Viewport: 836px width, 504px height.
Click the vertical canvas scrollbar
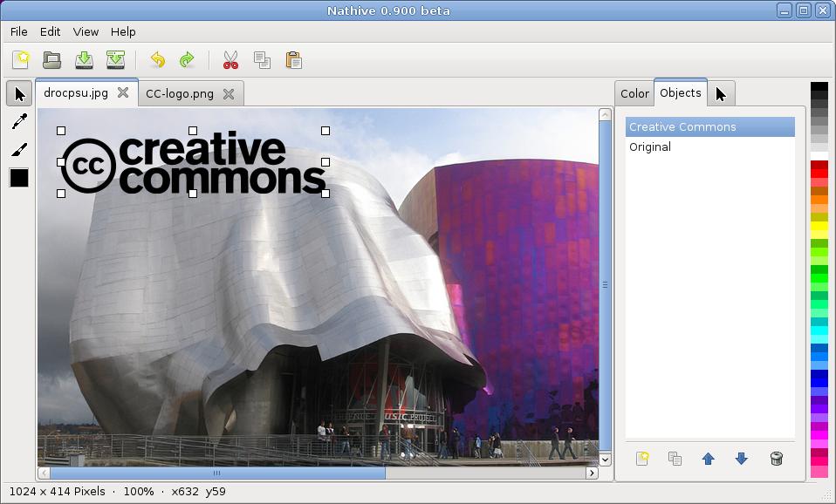tap(605, 285)
